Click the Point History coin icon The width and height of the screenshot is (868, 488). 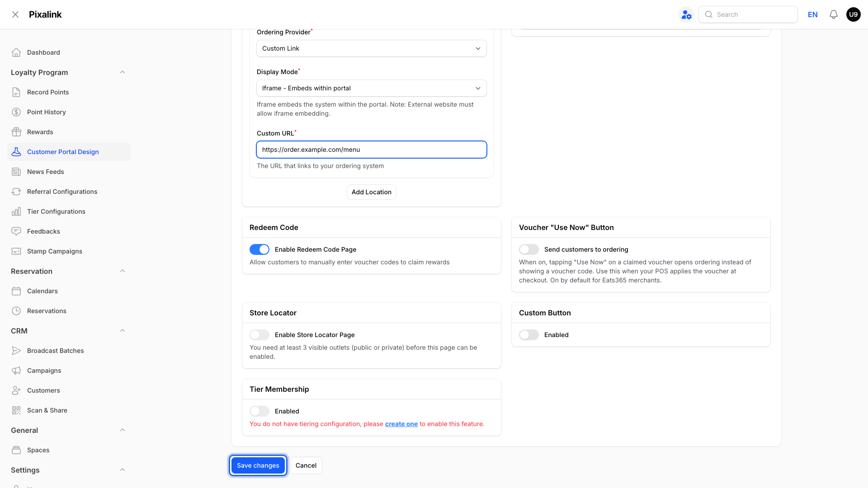pyautogui.click(x=16, y=112)
